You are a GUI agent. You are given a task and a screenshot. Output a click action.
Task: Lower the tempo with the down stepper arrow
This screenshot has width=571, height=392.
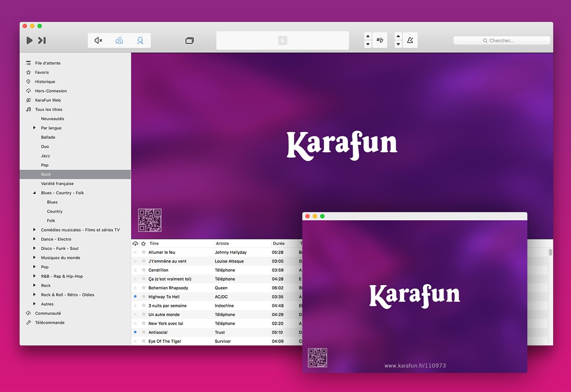pyautogui.click(x=398, y=45)
